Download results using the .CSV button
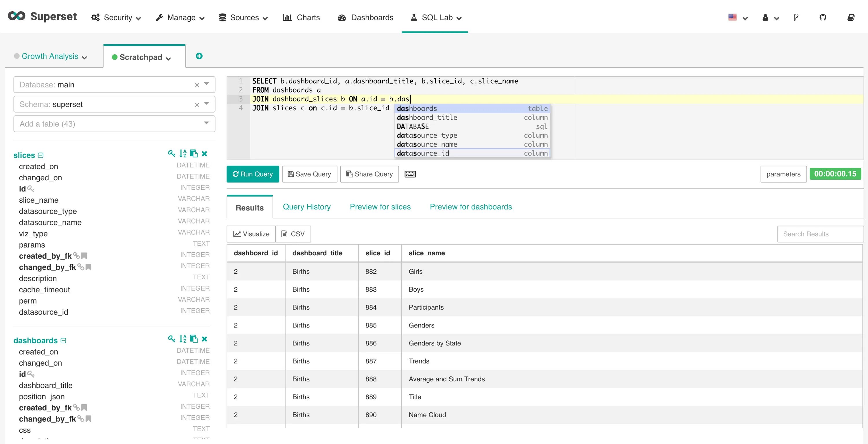Screen dimensions: 868x444 pos(293,234)
